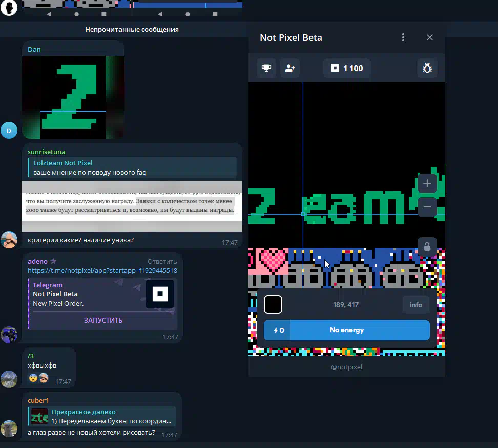
Task: Zoom out with the minus button
Action: (x=427, y=207)
